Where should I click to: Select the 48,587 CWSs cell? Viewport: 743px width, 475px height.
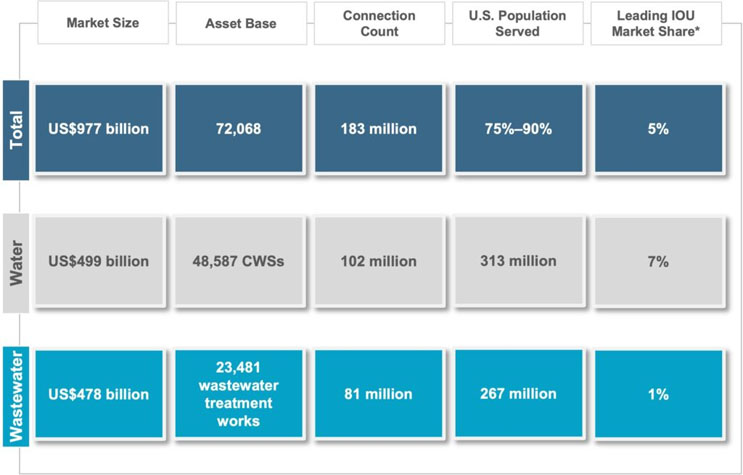[239, 262]
